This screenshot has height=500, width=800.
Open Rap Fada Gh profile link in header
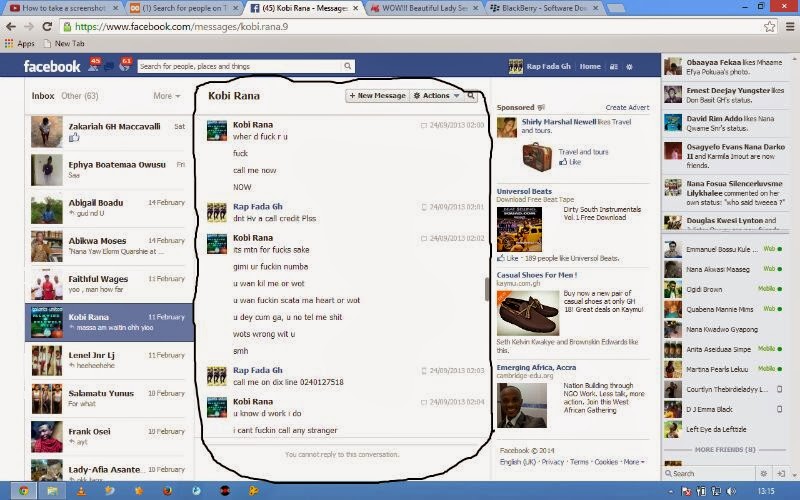point(540,66)
